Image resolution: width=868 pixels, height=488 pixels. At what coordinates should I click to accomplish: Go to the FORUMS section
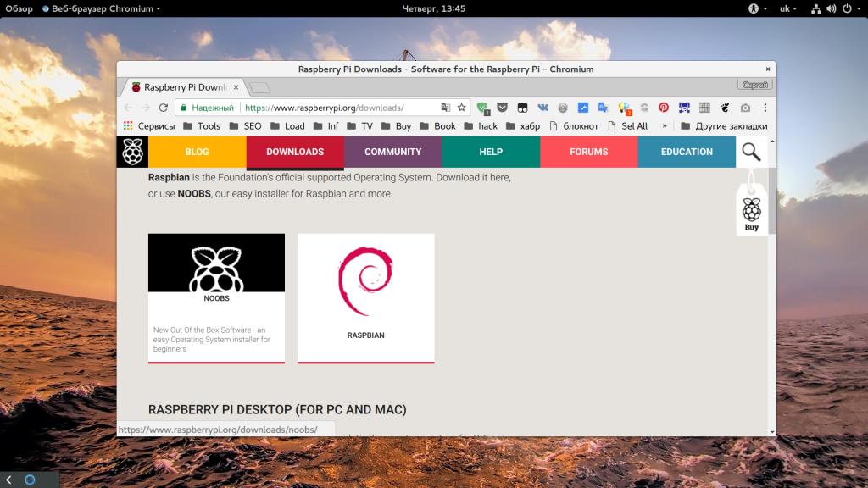click(x=589, y=152)
